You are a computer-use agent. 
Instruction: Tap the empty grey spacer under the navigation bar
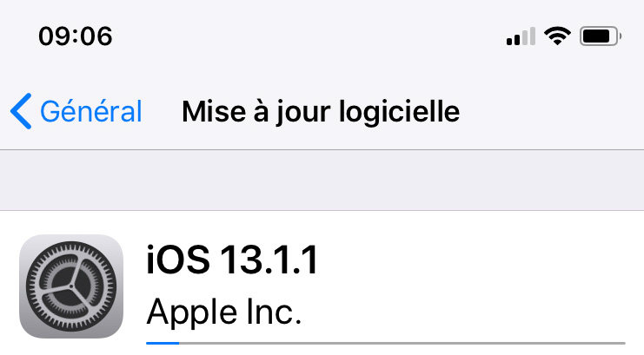[322, 181]
